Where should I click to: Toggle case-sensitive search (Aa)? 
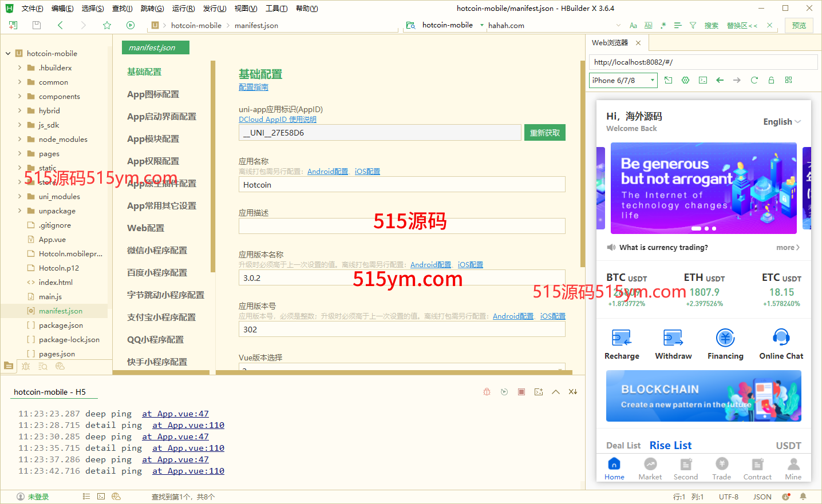tap(633, 25)
